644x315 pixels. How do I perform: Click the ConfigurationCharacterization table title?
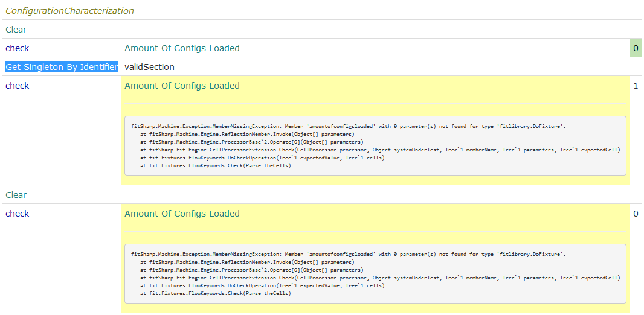click(69, 11)
